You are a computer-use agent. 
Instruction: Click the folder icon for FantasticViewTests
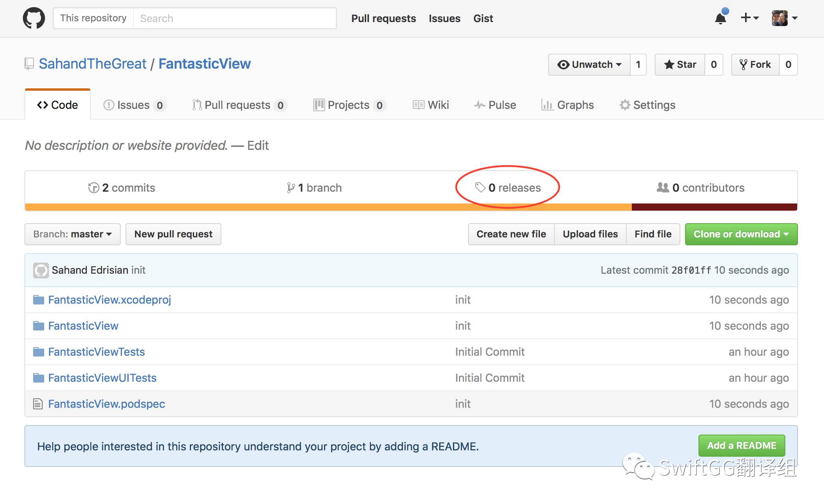pyautogui.click(x=38, y=352)
